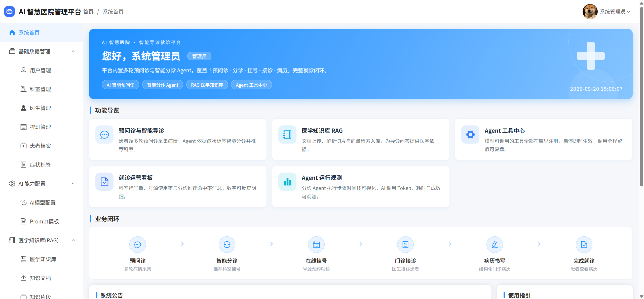Click the 2026-09-20 15:00:07 timestamp
644x299 pixels.
click(596, 89)
